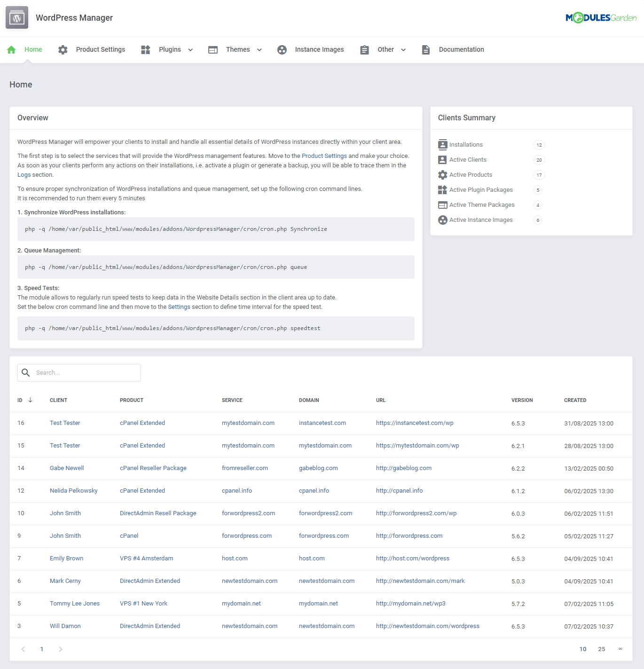The width and height of the screenshot is (644, 669).
Task: Expand the Plugins dropdown chevron
Action: click(190, 49)
